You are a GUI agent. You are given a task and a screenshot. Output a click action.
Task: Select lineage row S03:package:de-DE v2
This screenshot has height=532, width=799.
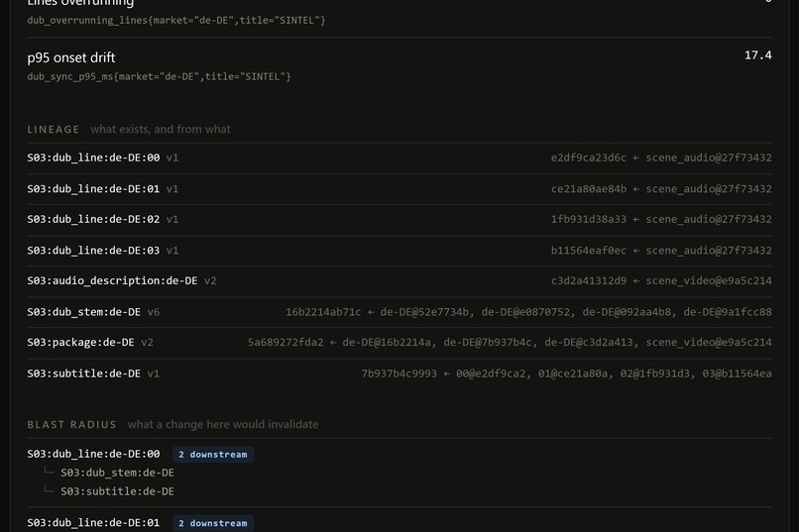(x=399, y=343)
